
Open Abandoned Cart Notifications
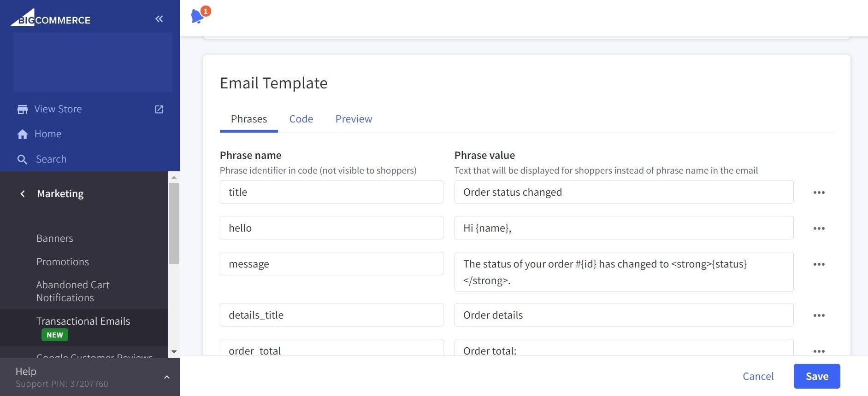coord(73,291)
